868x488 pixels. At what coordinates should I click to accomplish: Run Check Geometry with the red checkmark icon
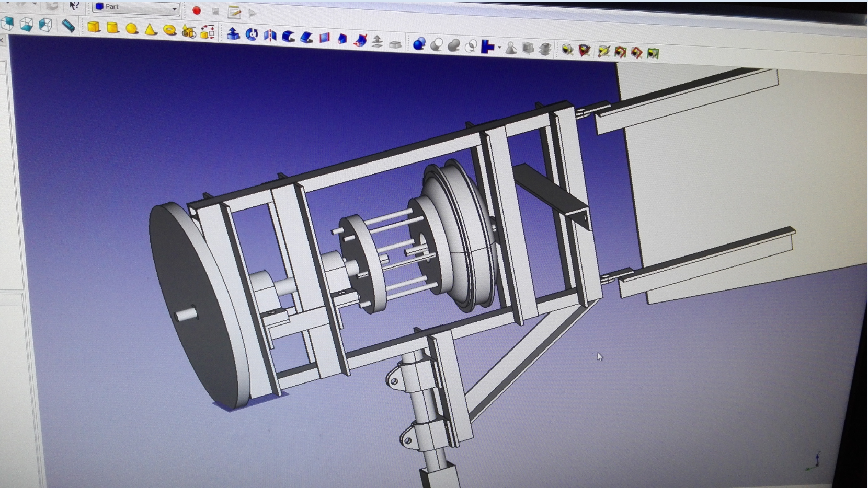584,51
